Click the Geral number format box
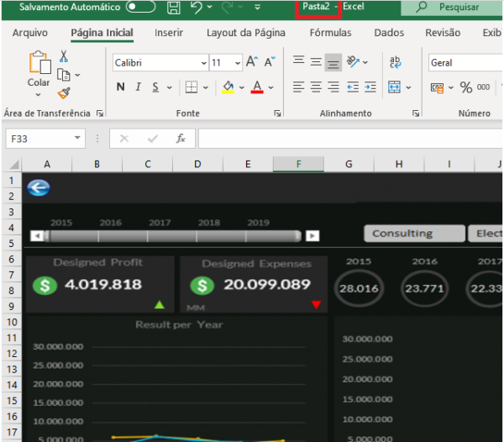Viewport: 504px width, 442px height. [465, 63]
